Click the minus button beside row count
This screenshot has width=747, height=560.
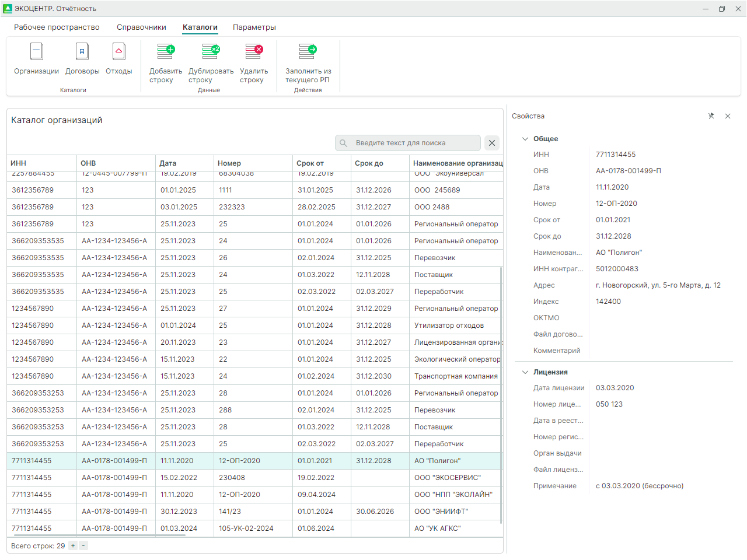[83, 546]
